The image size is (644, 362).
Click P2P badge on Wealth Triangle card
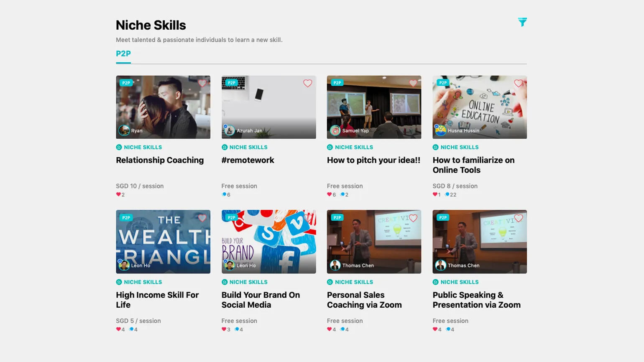click(x=126, y=217)
